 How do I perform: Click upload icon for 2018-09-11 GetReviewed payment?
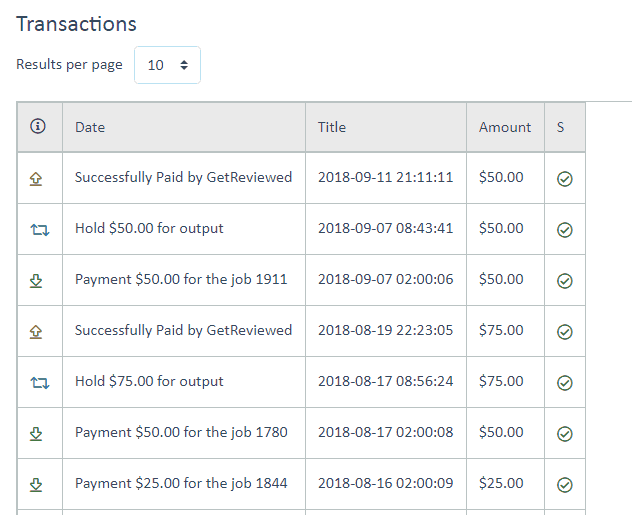39,178
